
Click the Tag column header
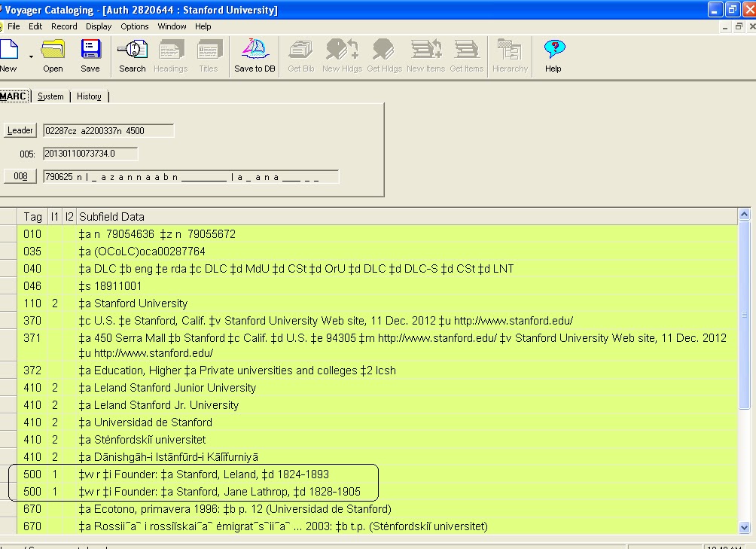(x=33, y=217)
